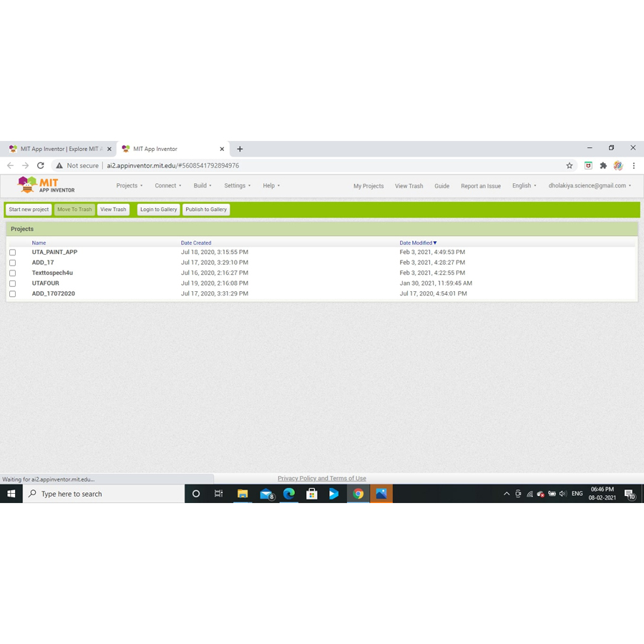Open the Build dropdown menu
Image resolution: width=644 pixels, height=644 pixels.
click(x=203, y=185)
